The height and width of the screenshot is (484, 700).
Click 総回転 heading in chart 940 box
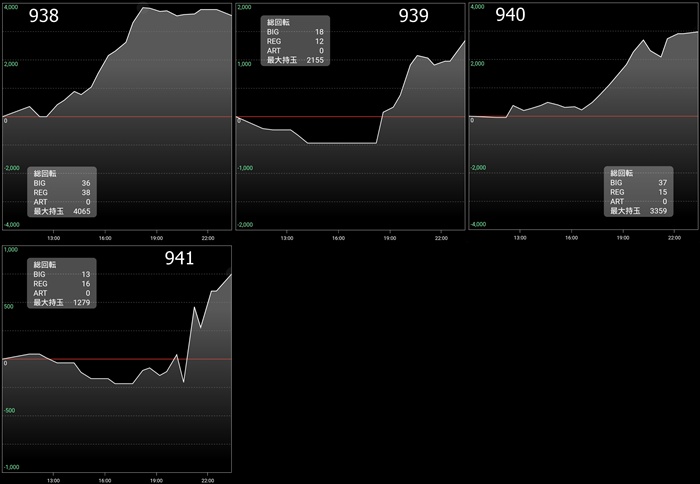[622, 173]
